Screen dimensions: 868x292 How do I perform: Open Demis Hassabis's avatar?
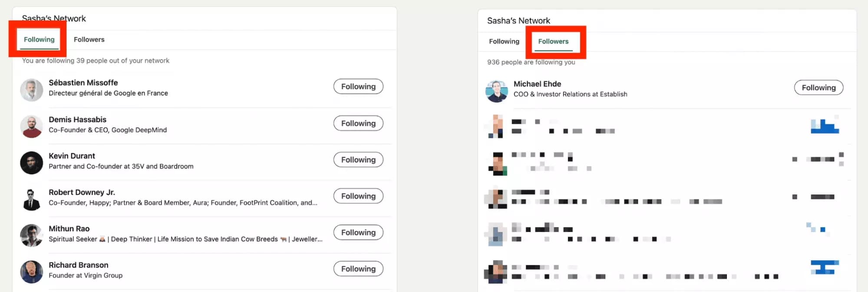click(31, 126)
